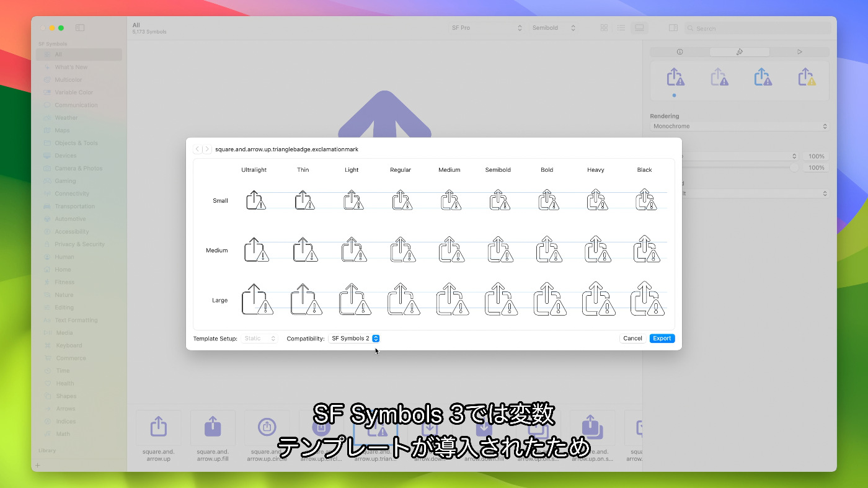Open the Keyboard category
This screenshot has height=488, width=868.
[79, 345]
